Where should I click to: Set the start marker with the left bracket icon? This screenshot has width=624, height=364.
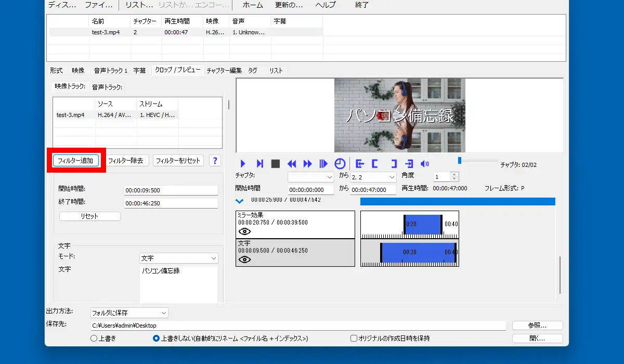point(374,164)
